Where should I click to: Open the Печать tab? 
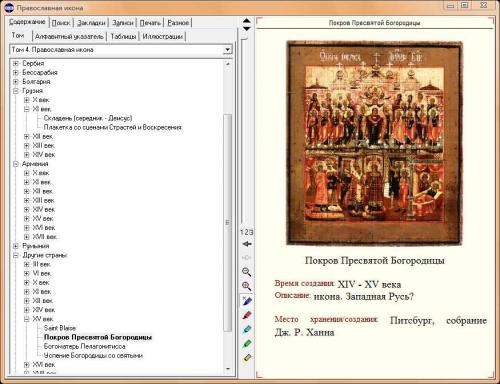pyautogui.click(x=150, y=23)
